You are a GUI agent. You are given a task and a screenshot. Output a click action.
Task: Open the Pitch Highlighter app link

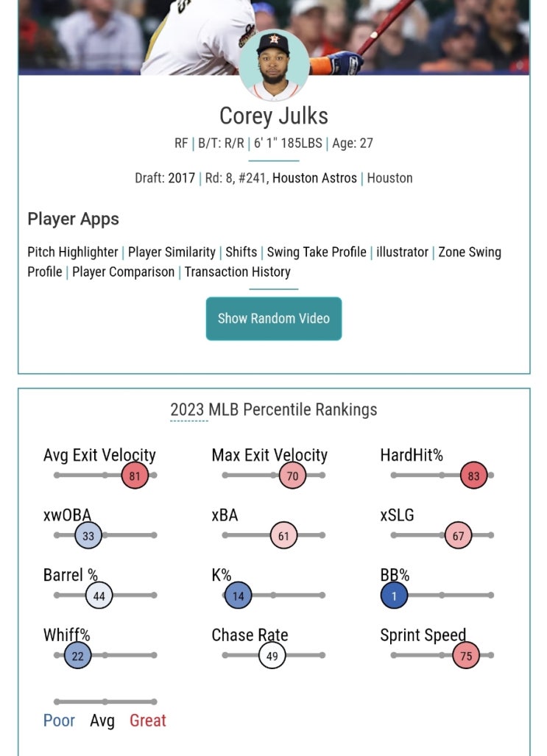[x=72, y=252]
